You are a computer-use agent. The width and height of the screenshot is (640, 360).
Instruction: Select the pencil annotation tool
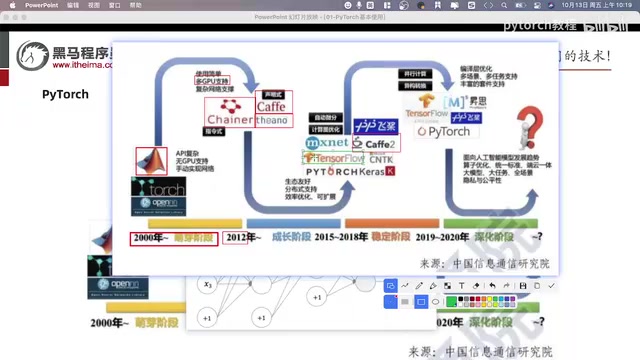pyautogui.click(x=419, y=286)
